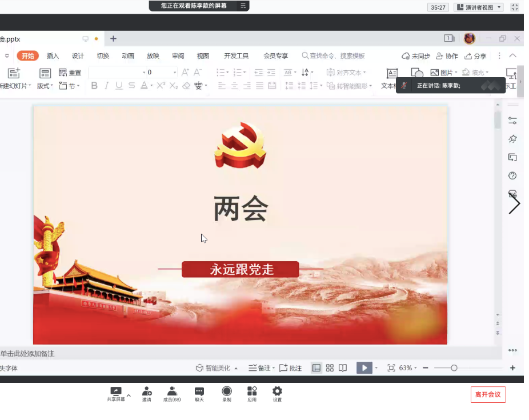This screenshot has width=529, height=420.
Task: Open 共享屏幕 share screen
Action: (x=116, y=394)
